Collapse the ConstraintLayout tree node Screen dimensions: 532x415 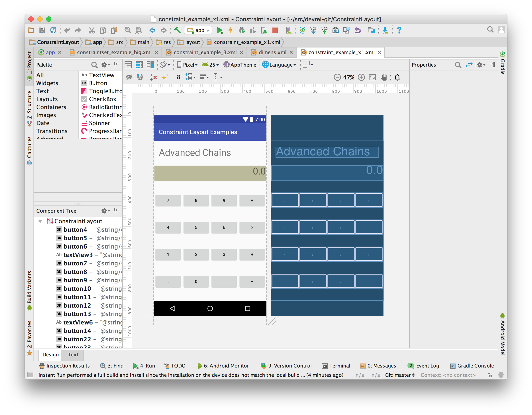(x=40, y=221)
